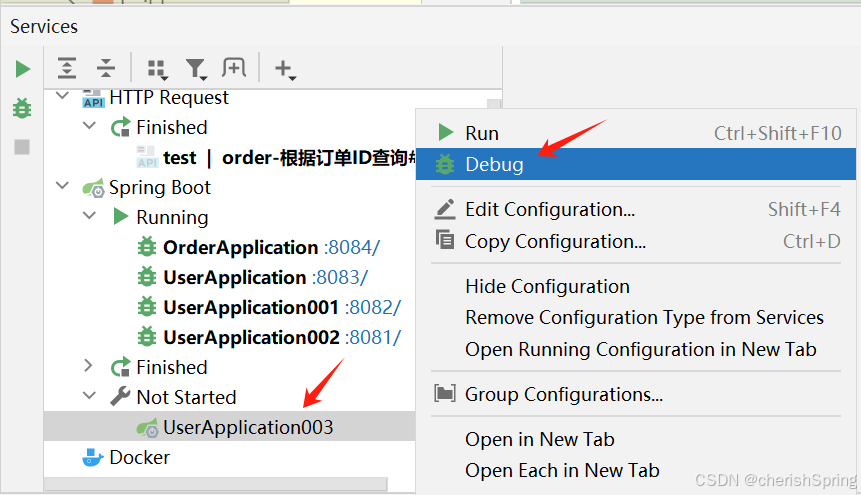Select the UserApplication003 row
This screenshot has height=495, width=861.
230,426
